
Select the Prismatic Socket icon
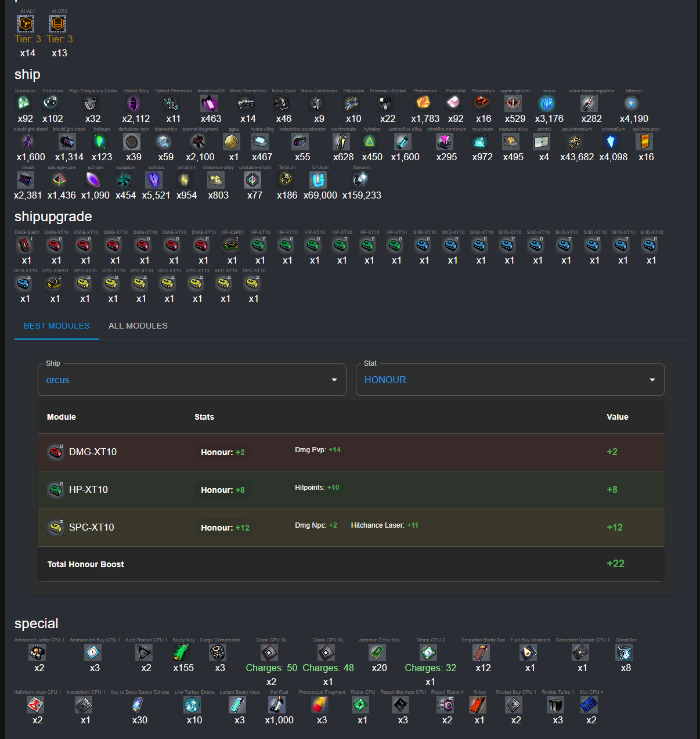[x=386, y=103]
